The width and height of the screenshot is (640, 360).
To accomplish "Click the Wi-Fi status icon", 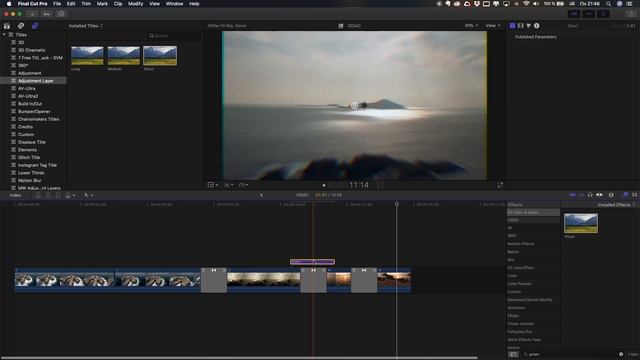I will point(527,4).
